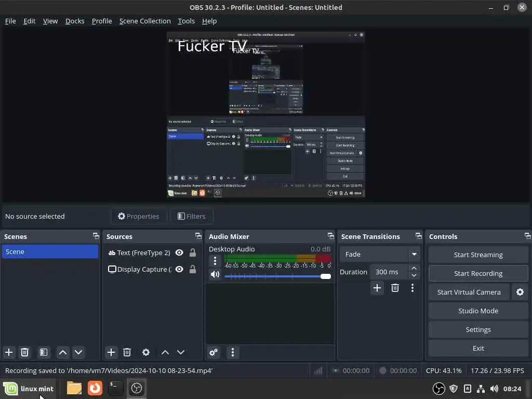Viewport: 532px width, 399px height.
Task: Enable Studio Mode
Action: (x=478, y=311)
